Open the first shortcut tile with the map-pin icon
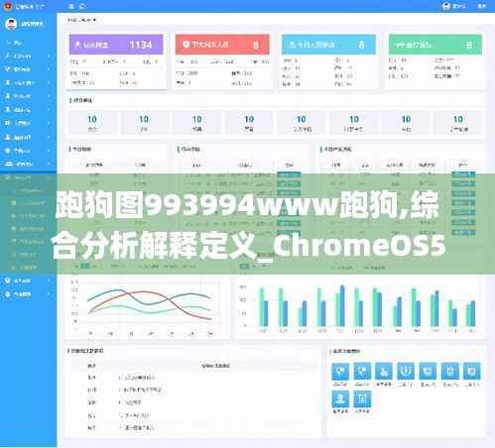 click(340, 371)
